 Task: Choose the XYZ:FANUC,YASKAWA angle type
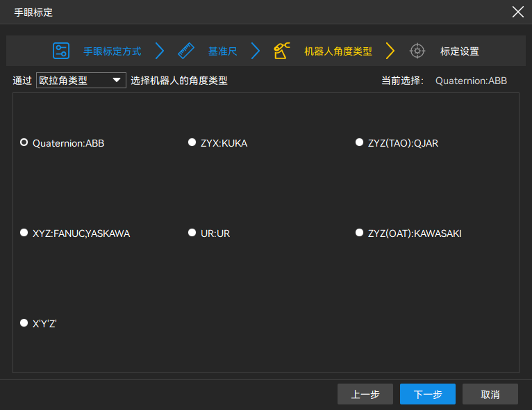coord(24,233)
